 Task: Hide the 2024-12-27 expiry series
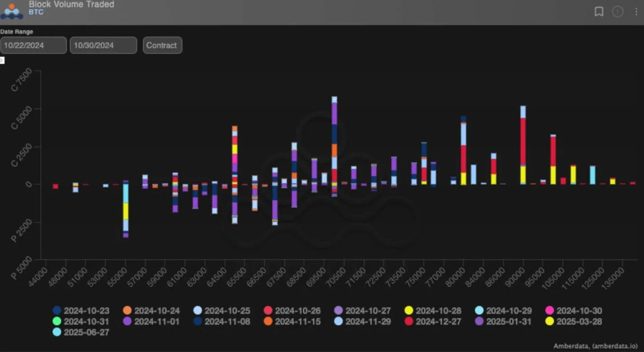[433, 321]
